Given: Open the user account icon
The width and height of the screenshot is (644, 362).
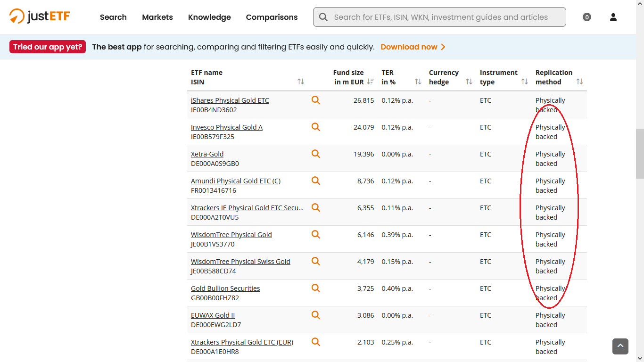Looking at the screenshot, I should 613,17.
